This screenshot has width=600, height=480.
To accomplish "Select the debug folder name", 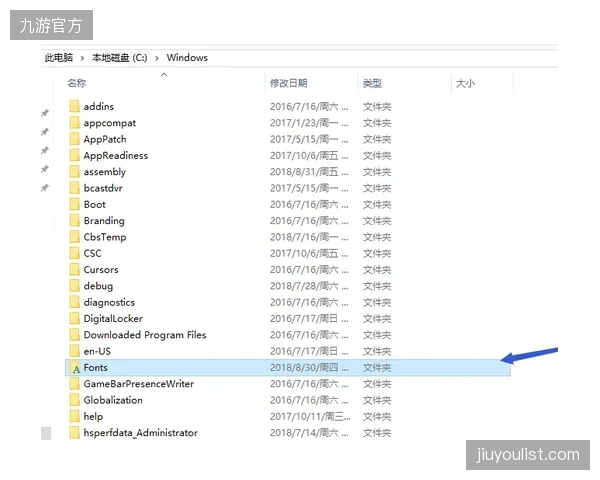I will pos(98,286).
